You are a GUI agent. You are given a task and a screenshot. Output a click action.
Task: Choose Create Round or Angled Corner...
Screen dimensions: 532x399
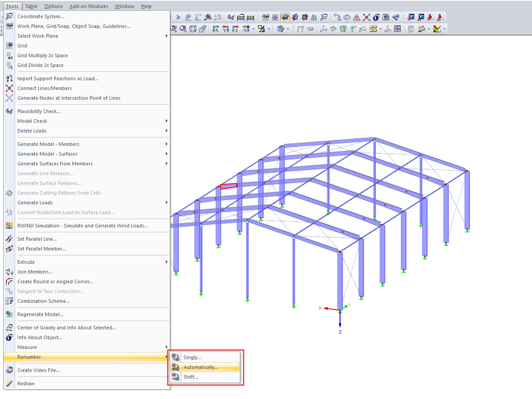click(x=86, y=282)
